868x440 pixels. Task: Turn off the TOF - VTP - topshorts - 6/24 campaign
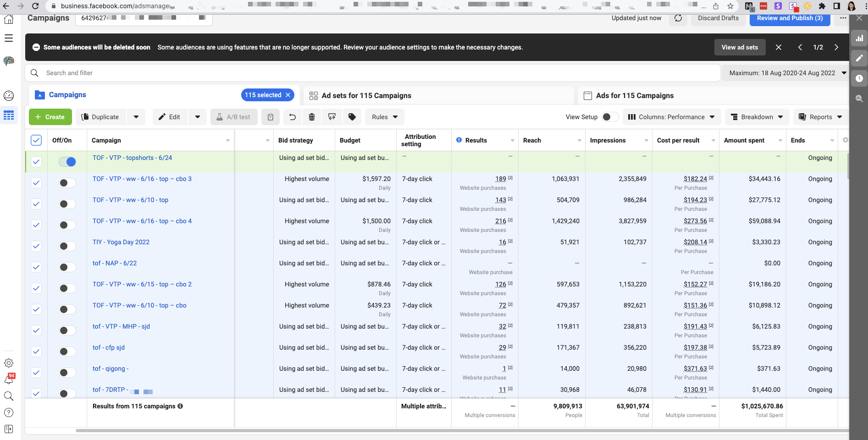pyautogui.click(x=67, y=162)
